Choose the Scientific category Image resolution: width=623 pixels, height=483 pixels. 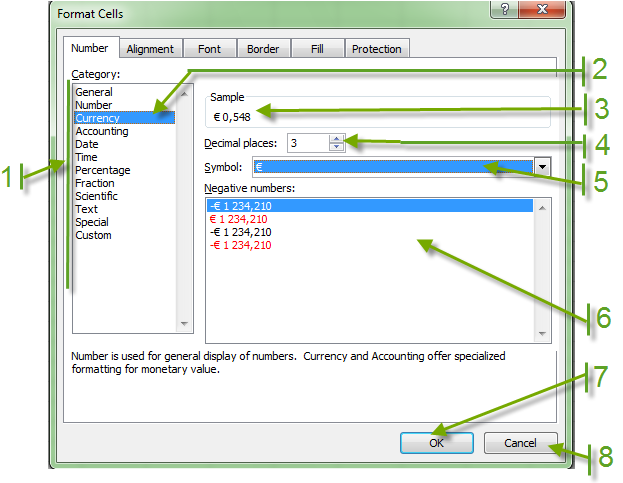coord(96,196)
